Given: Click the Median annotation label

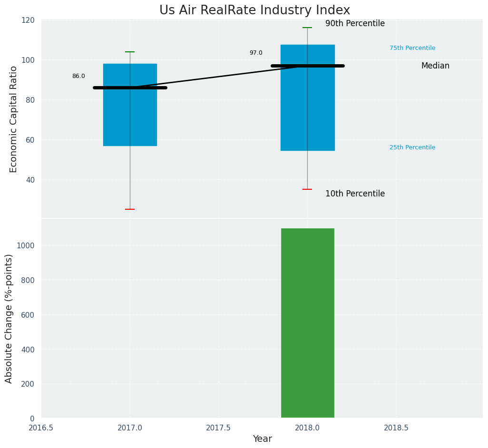Looking at the screenshot, I should tap(435, 66).
